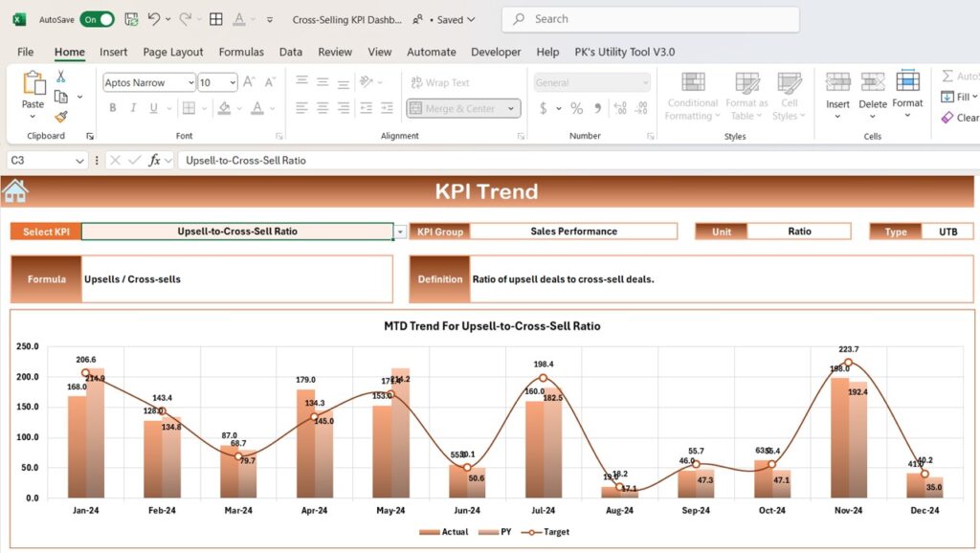Open the Formulas tab
This screenshot has height=553, width=980.
point(241,52)
